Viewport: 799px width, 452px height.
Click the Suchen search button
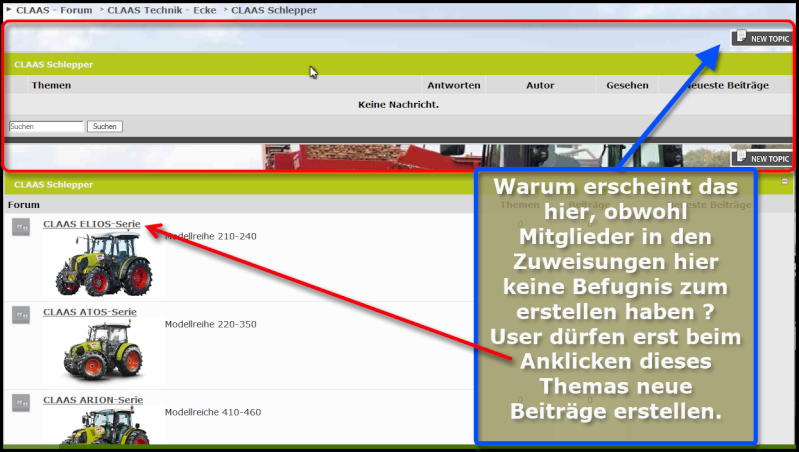104,126
